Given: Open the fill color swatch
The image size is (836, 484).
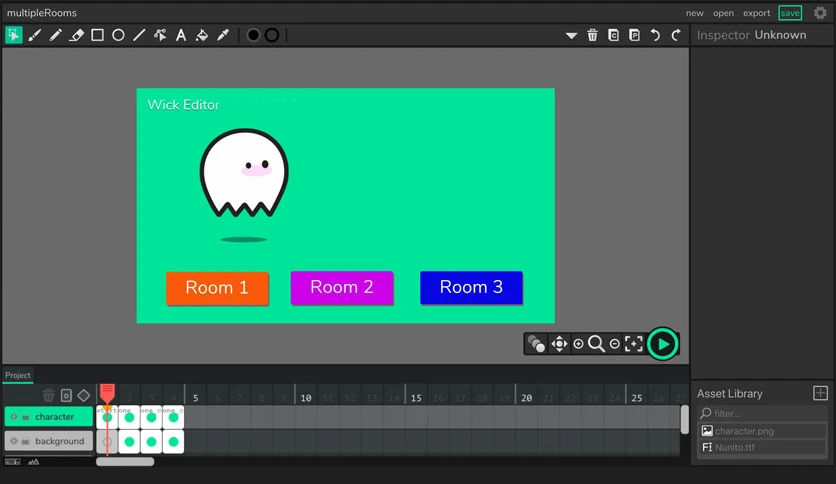Looking at the screenshot, I should click(253, 35).
